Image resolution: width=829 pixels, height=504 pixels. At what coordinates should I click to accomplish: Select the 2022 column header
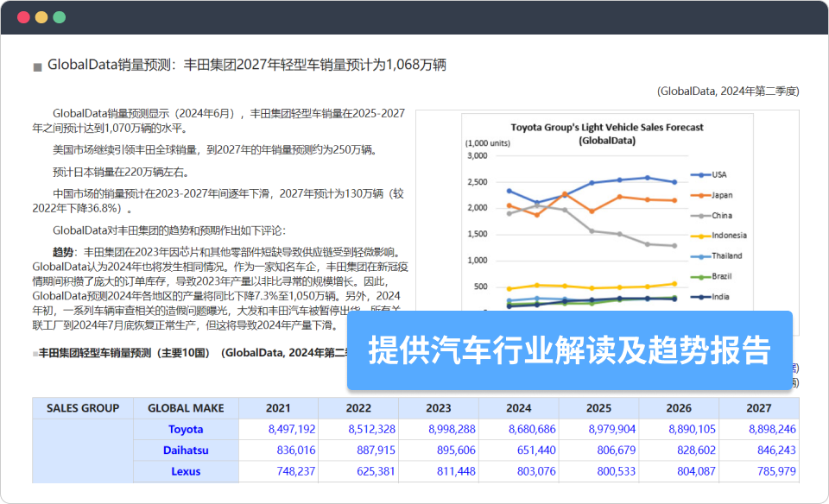pyautogui.click(x=358, y=408)
